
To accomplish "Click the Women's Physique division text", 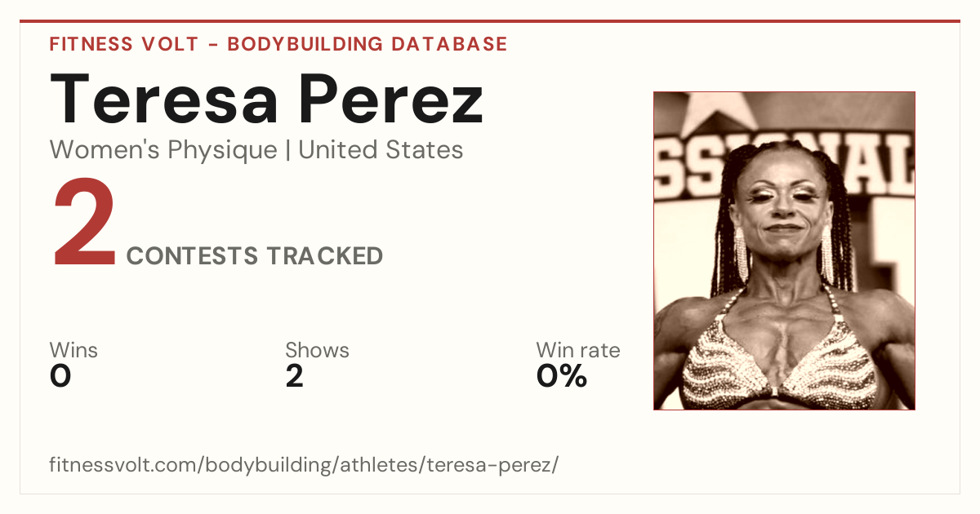I will coord(163,150).
